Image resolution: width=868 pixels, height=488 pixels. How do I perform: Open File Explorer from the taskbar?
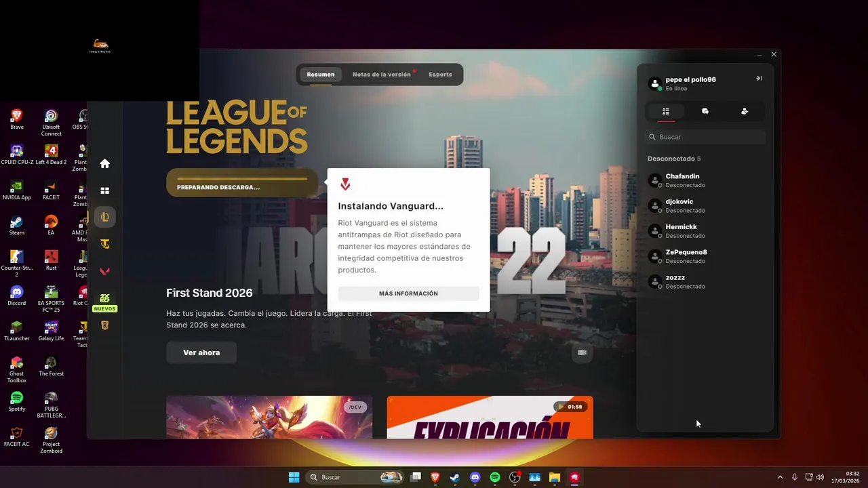[554, 477]
